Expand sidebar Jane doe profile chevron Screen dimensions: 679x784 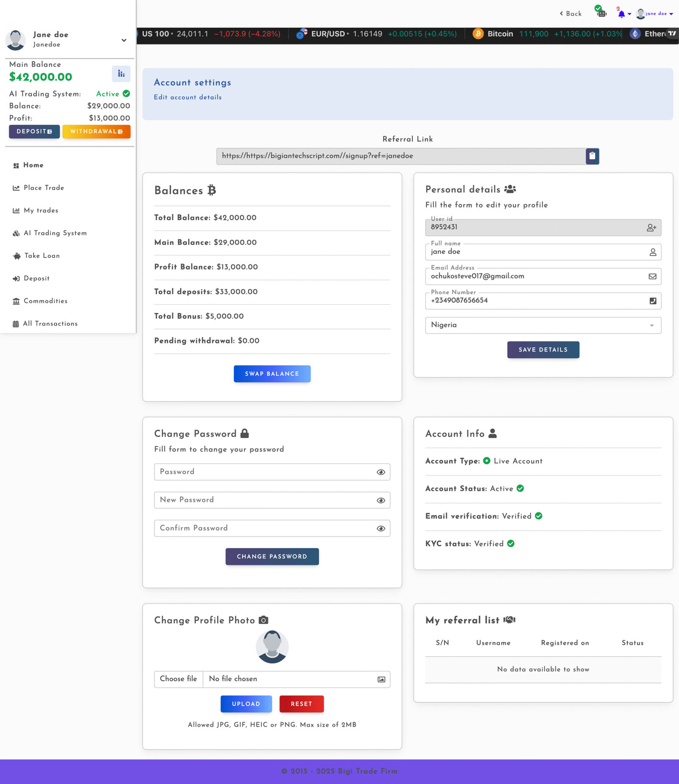pyautogui.click(x=124, y=40)
